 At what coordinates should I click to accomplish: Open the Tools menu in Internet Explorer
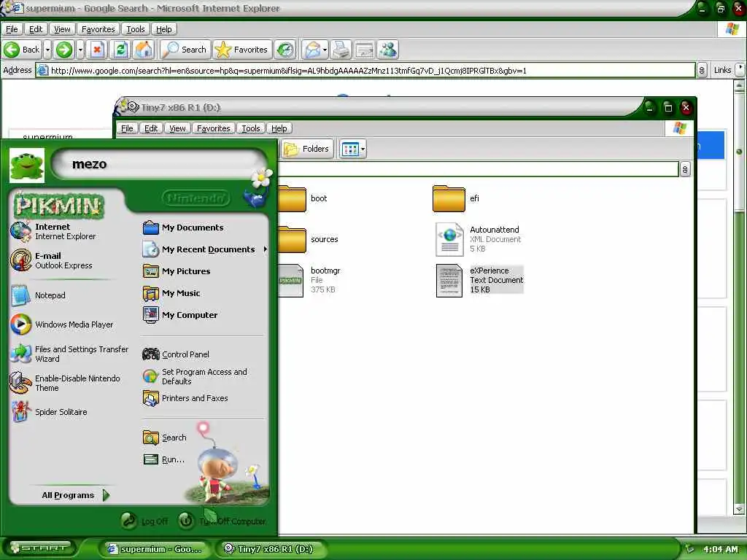[135, 29]
